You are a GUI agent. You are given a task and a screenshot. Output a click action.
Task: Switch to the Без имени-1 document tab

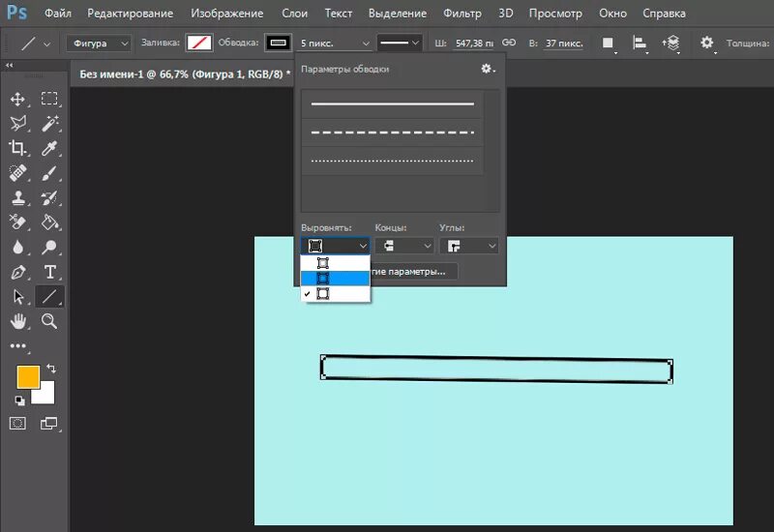[x=185, y=74]
